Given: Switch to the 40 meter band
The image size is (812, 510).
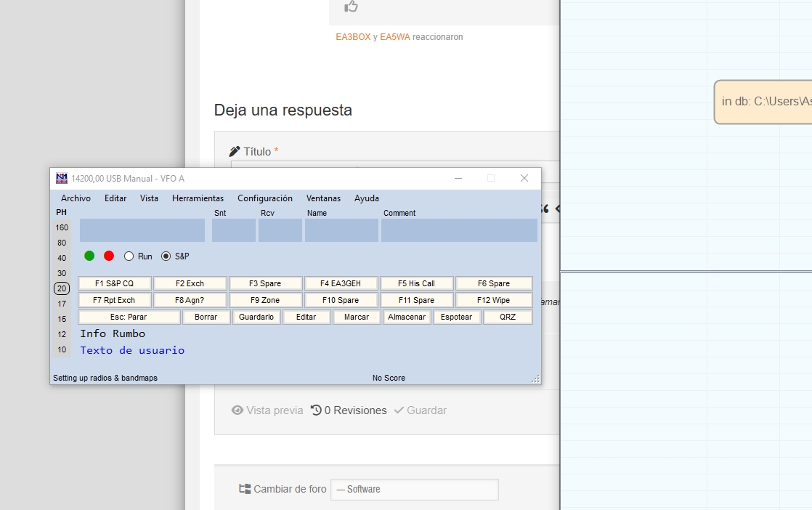Looking at the screenshot, I should (62, 258).
